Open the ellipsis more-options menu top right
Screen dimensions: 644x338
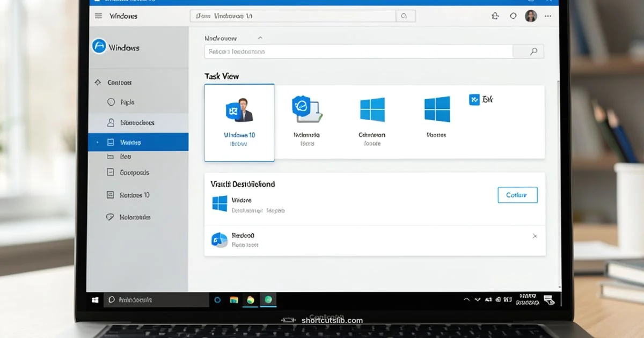(x=548, y=16)
